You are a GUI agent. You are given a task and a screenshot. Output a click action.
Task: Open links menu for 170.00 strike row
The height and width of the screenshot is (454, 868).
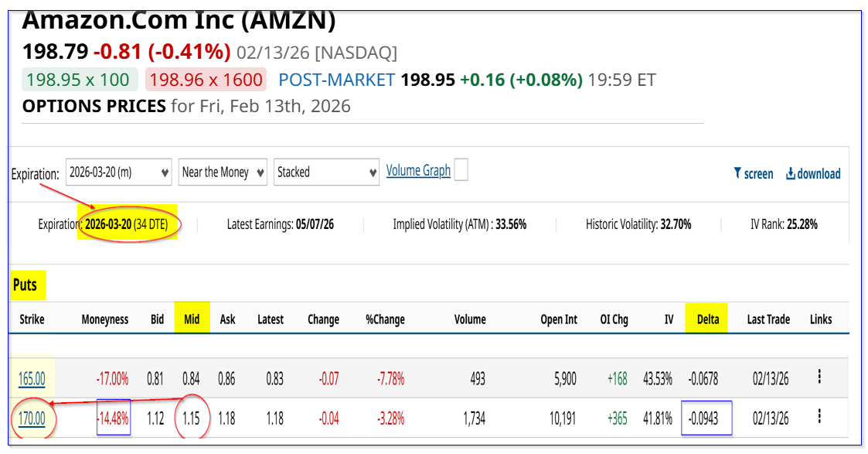click(x=819, y=416)
